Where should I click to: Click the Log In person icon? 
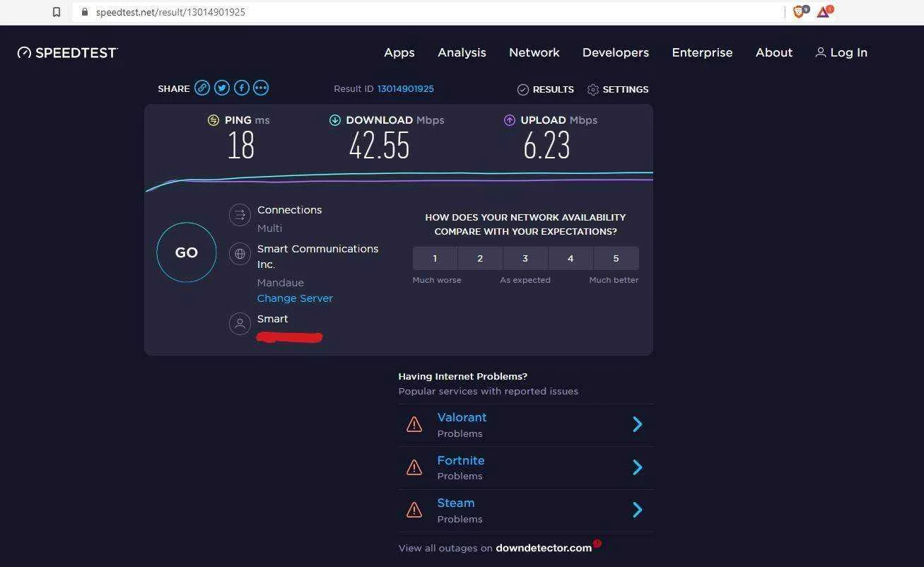(820, 52)
